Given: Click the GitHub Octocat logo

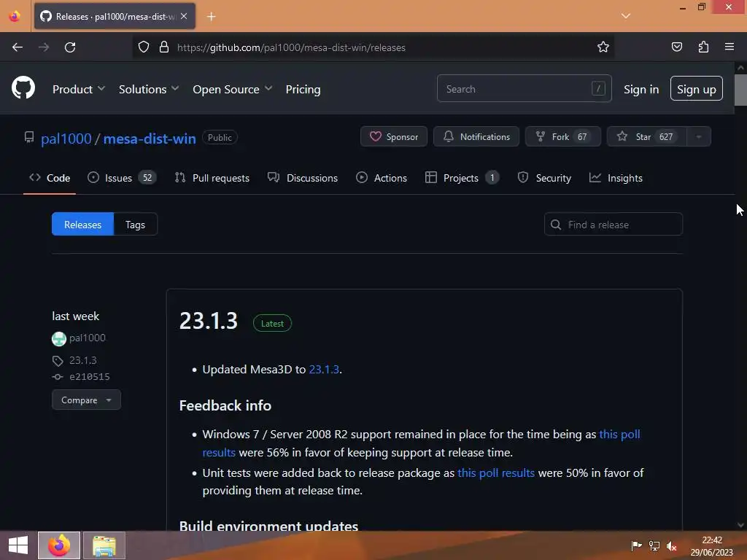Looking at the screenshot, I should [x=23, y=88].
